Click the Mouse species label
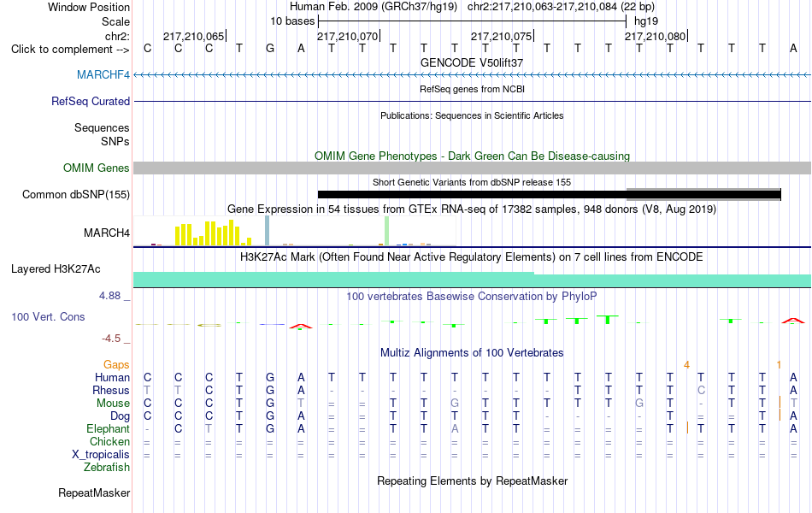This screenshot has width=812, height=513. point(113,404)
